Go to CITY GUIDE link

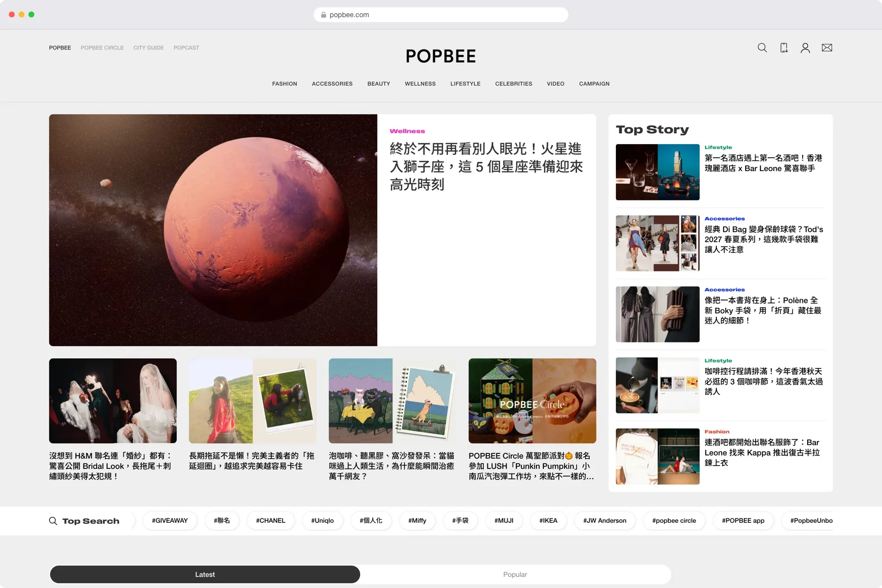click(x=148, y=48)
